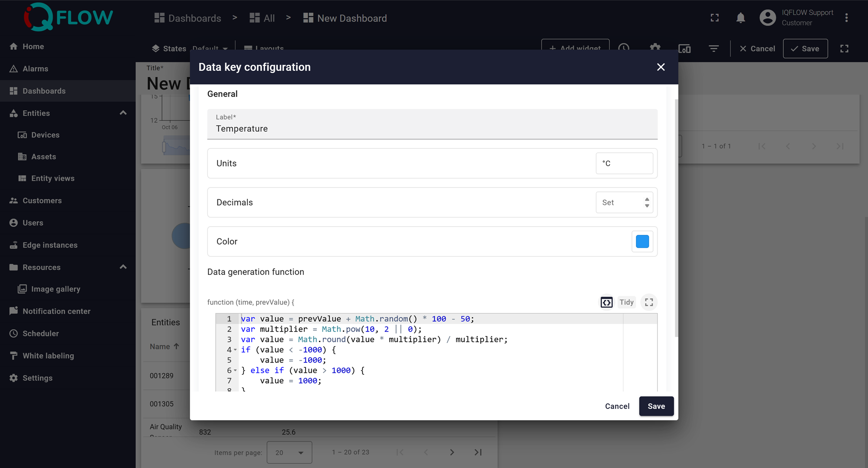Save the data key configuration
Image resolution: width=868 pixels, height=468 pixels.
pos(656,406)
